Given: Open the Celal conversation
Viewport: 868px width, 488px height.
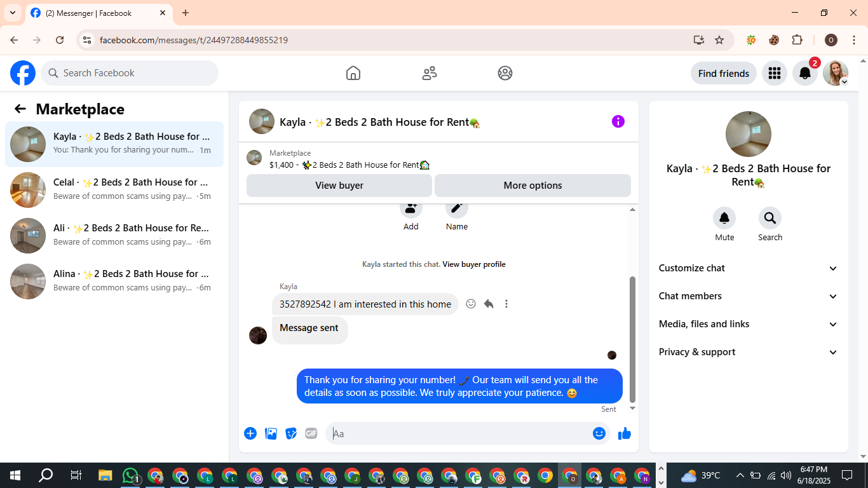Looking at the screenshot, I should 114,190.
